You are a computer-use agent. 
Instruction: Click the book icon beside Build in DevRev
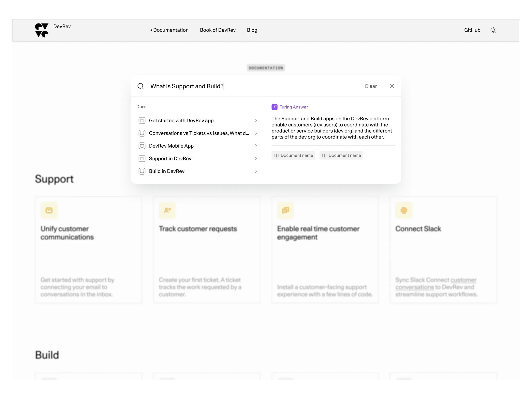click(142, 171)
